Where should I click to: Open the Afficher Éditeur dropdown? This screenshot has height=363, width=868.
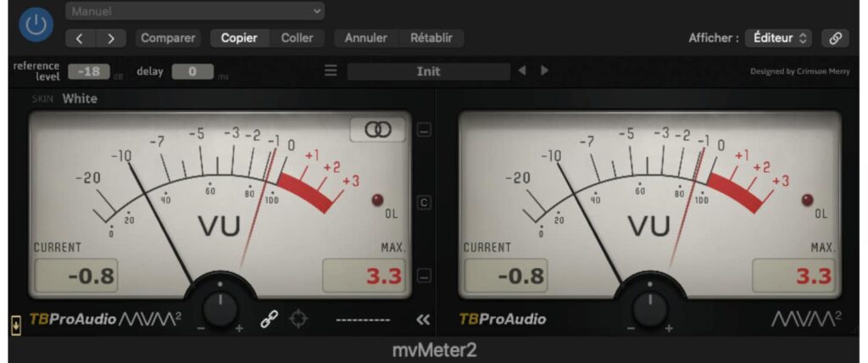(x=778, y=38)
